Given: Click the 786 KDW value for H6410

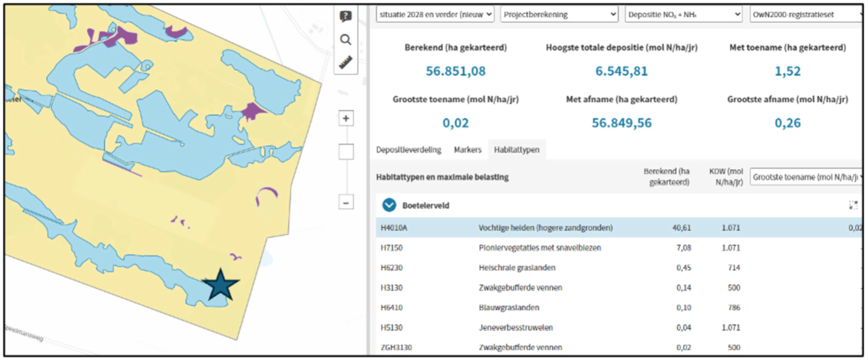Looking at the screenshot, I should tap(734, 307).
